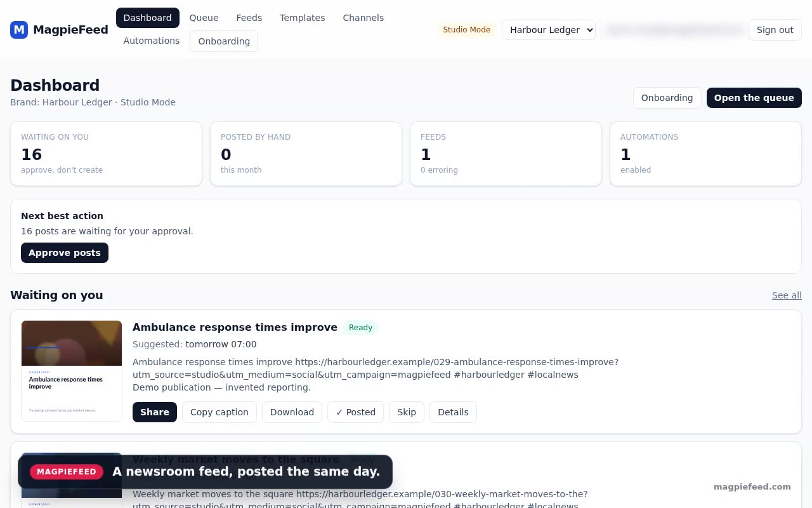
Task: Mark the Ambulance post as Posted
Action: [x=356, y=412]
